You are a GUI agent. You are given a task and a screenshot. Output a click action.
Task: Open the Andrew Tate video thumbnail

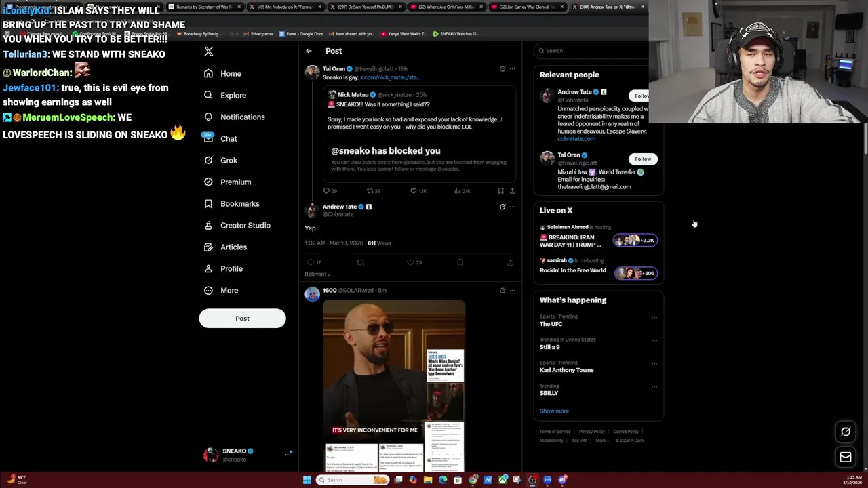click(394, 385)
